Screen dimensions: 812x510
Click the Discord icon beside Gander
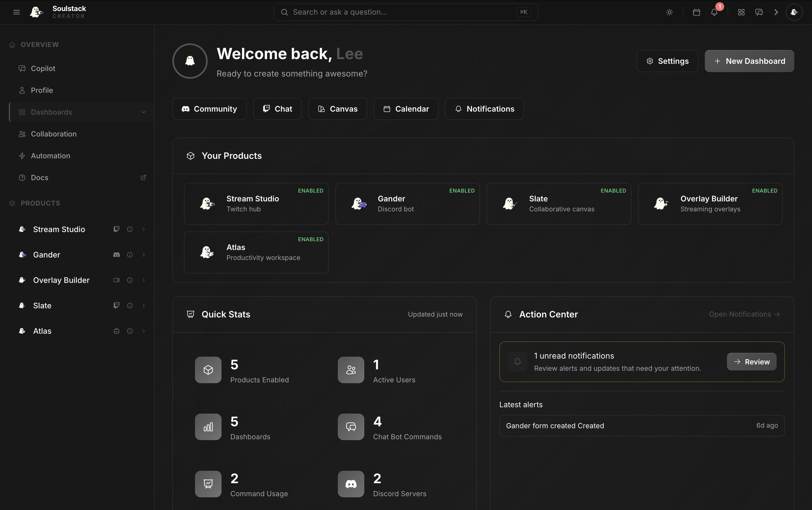[116, 255]
